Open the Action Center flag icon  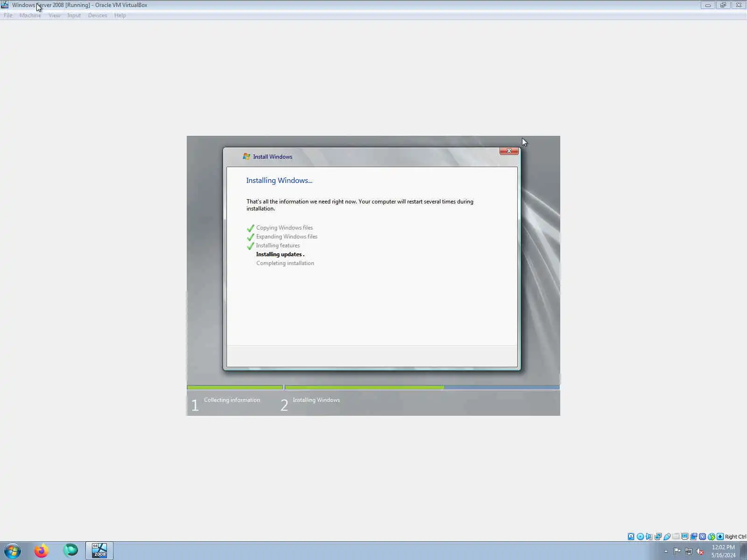click(677, 552)
